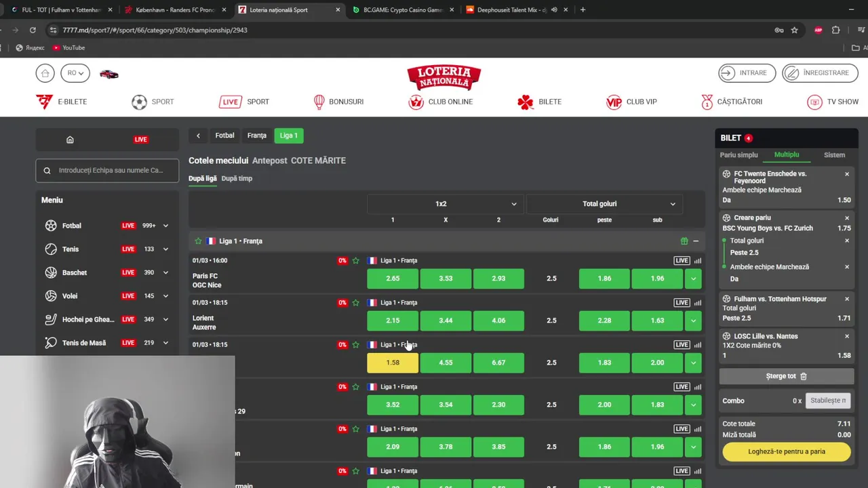Deselect highlighted 1.58 odds
The height and width of the screenshot is (488, 868).
coord(393,363)
